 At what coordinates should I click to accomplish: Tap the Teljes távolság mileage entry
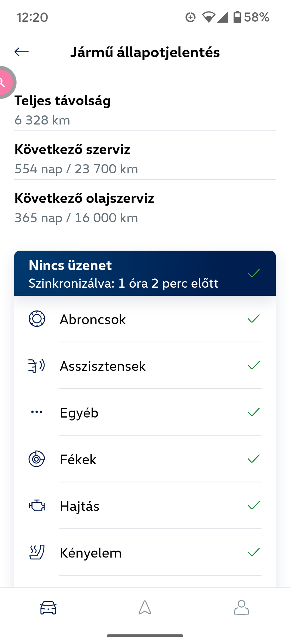click(x=145, y=110)
